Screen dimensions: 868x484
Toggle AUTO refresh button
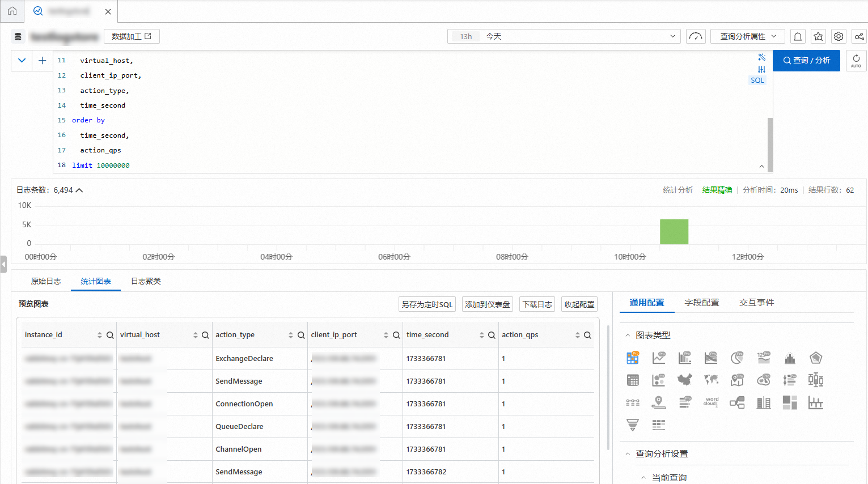[x=856, y=61]
